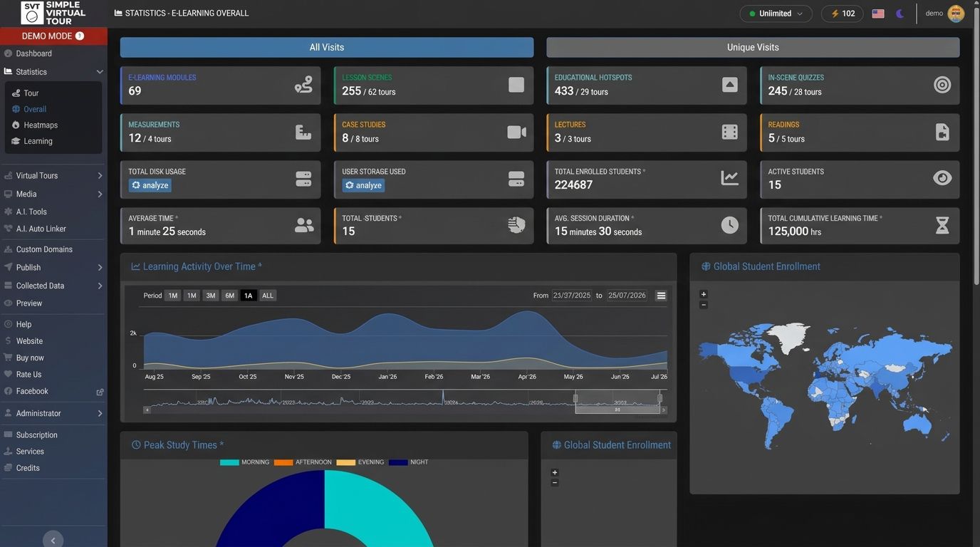Click the target icon on In-Scene Quizzes card
The height and width of the screenshot is (547, 980).
(942, 85)
